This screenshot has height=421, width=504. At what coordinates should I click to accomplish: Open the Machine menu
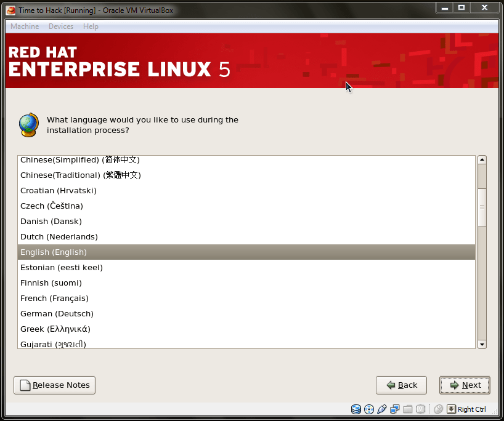point(25,26)
